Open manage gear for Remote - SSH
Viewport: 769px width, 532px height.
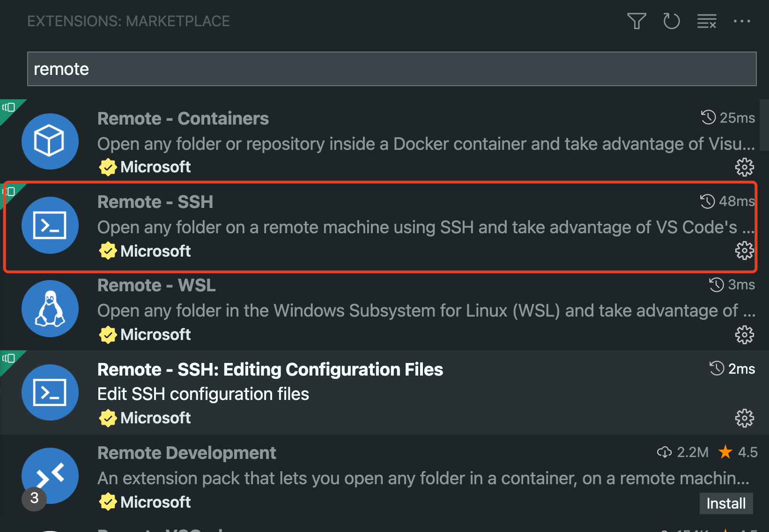(x=744, y=251)
